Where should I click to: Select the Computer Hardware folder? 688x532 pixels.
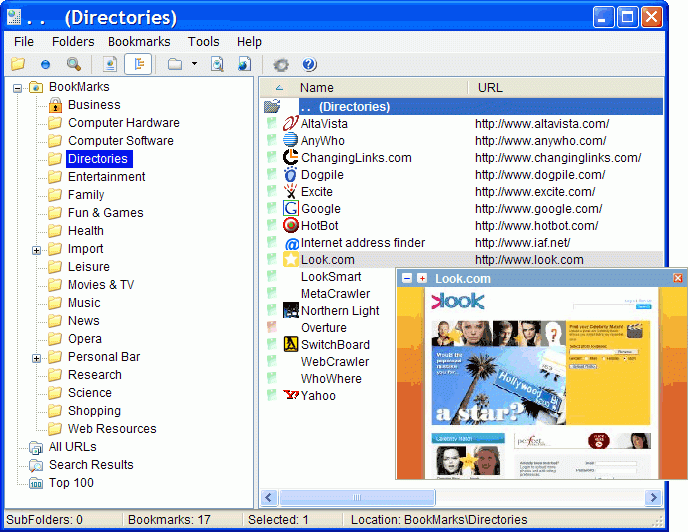coord(124,123)
